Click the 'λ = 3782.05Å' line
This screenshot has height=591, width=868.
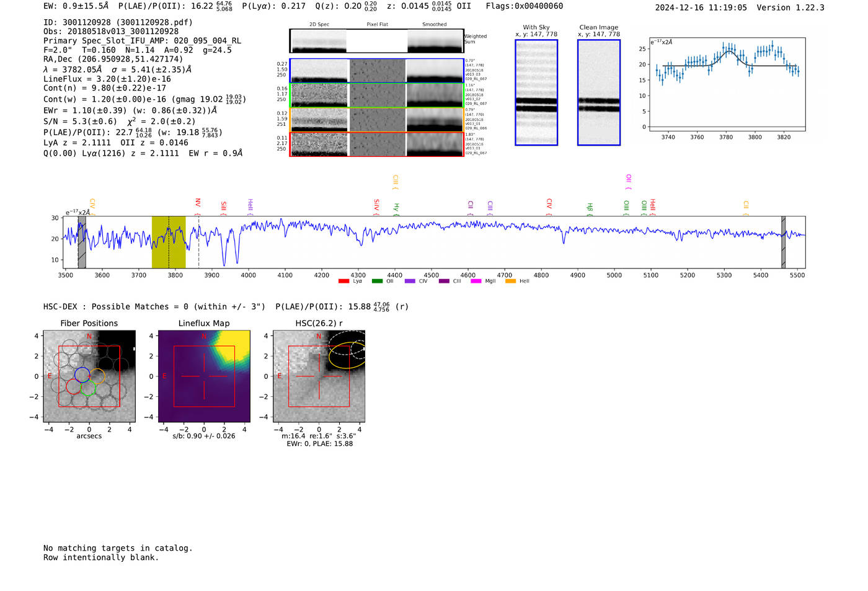[74, 69]
